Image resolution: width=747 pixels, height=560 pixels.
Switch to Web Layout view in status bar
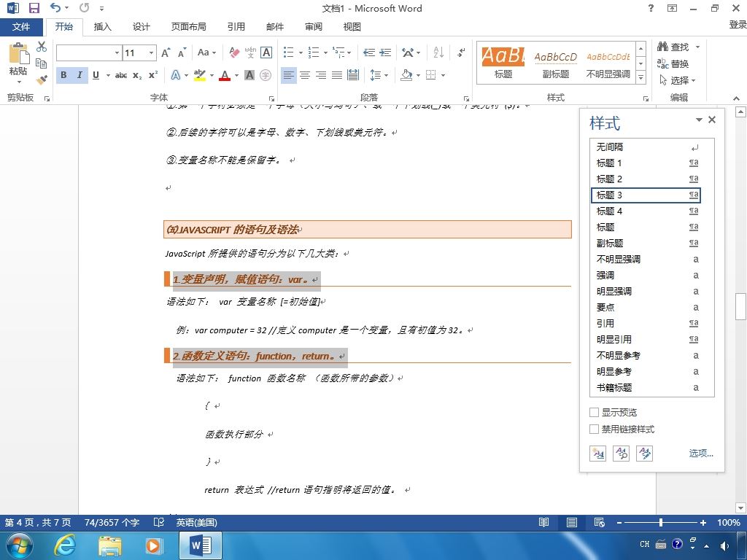coord(600,522)
